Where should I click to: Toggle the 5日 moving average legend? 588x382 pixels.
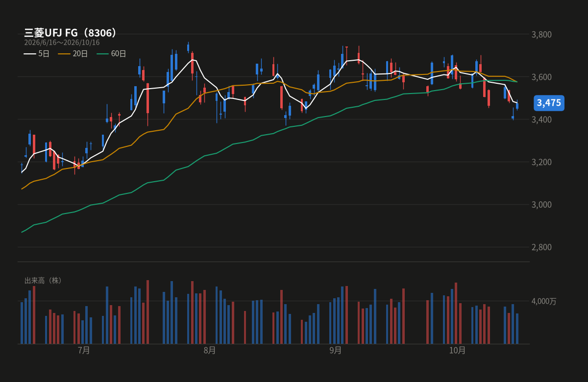pyautogui.click(x=37, y=54)
